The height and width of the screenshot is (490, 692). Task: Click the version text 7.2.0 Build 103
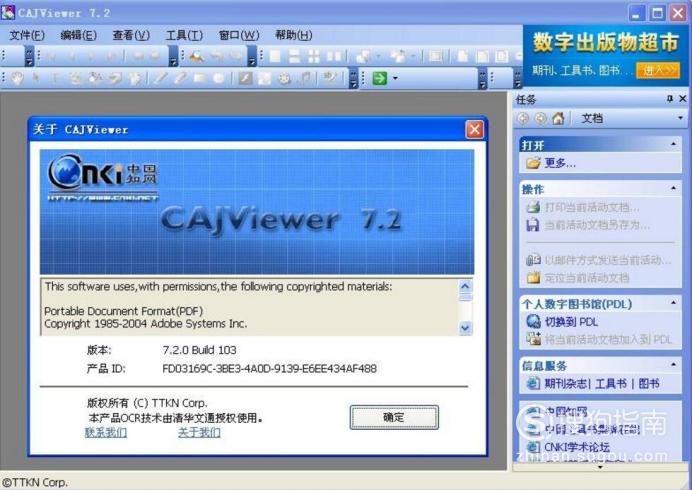(x=199, y=350)
